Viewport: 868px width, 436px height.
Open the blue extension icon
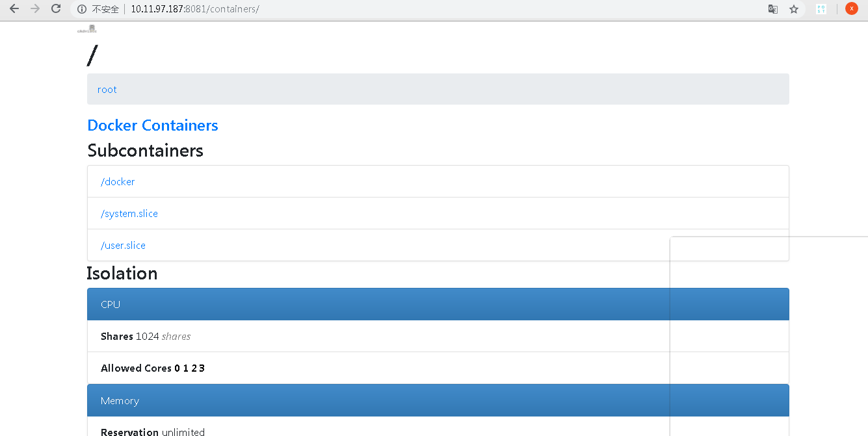(x=821, y=9)
